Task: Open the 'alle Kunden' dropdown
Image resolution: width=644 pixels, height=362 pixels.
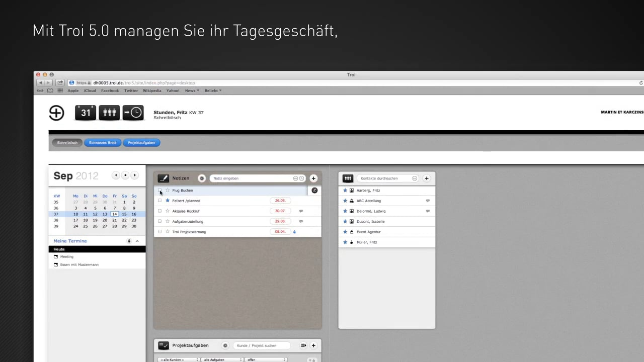Action: tap(179, 359)
